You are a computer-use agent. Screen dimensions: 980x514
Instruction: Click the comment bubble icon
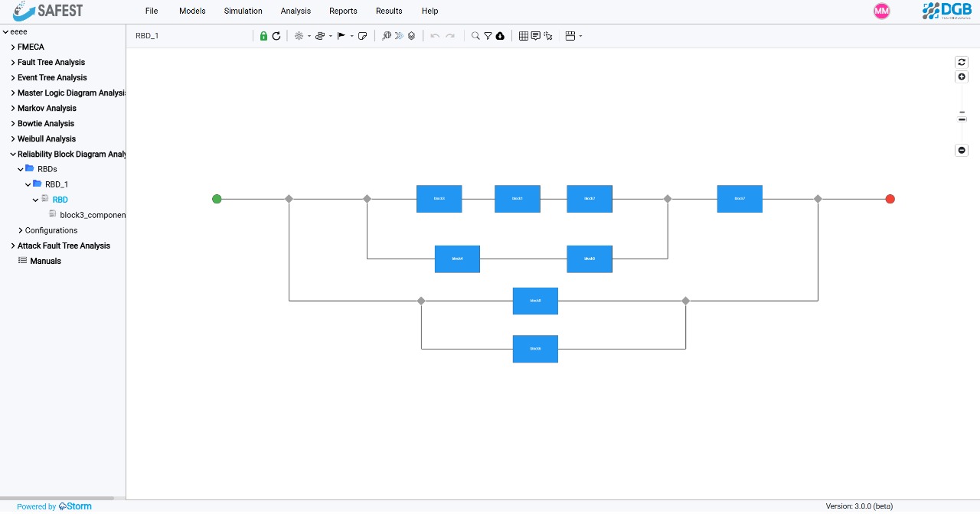(536, 35)
